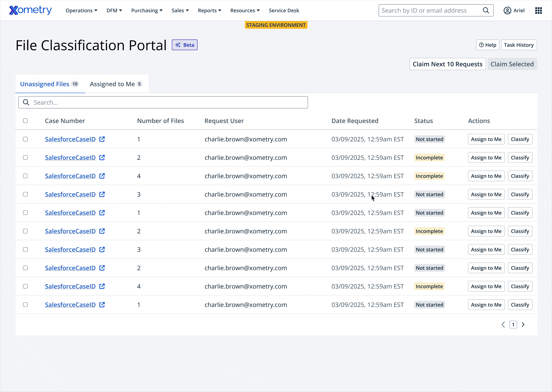Open the Purchasing dropdown menu
552x392 pixels.
(147, 10)
